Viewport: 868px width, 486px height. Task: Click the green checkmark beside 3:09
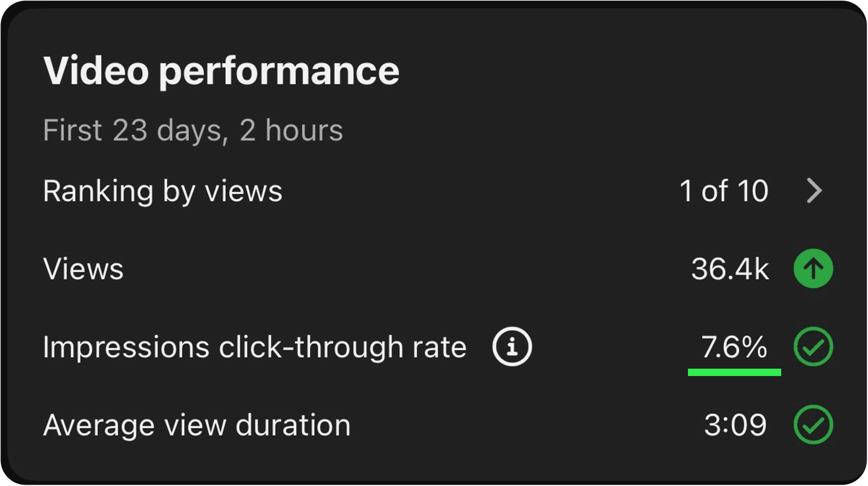pos(814,425)
